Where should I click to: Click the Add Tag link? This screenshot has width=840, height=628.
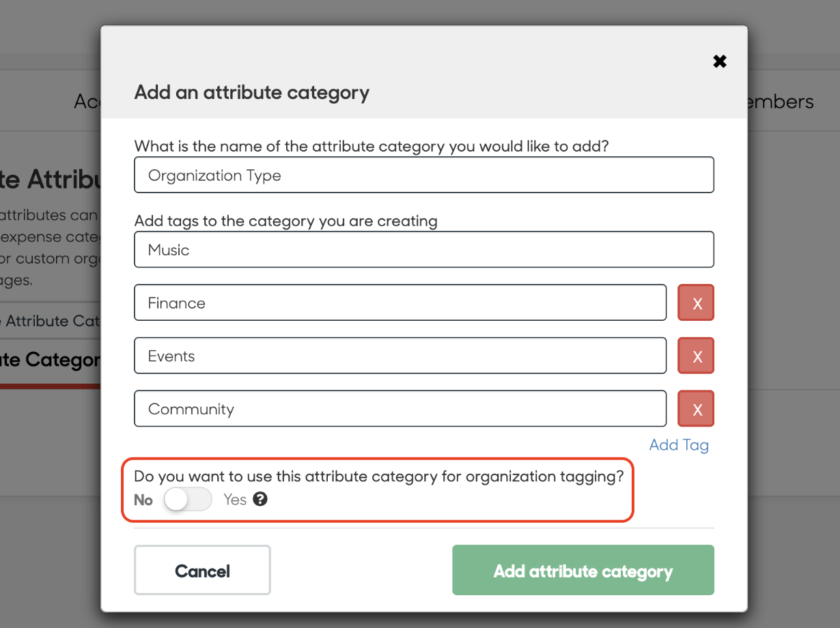679,444
